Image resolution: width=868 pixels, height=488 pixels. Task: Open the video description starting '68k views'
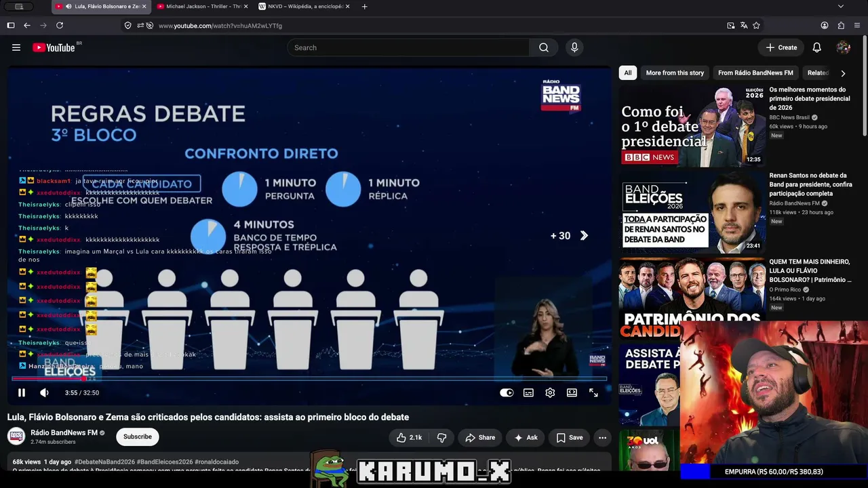(x=309, y=465)
